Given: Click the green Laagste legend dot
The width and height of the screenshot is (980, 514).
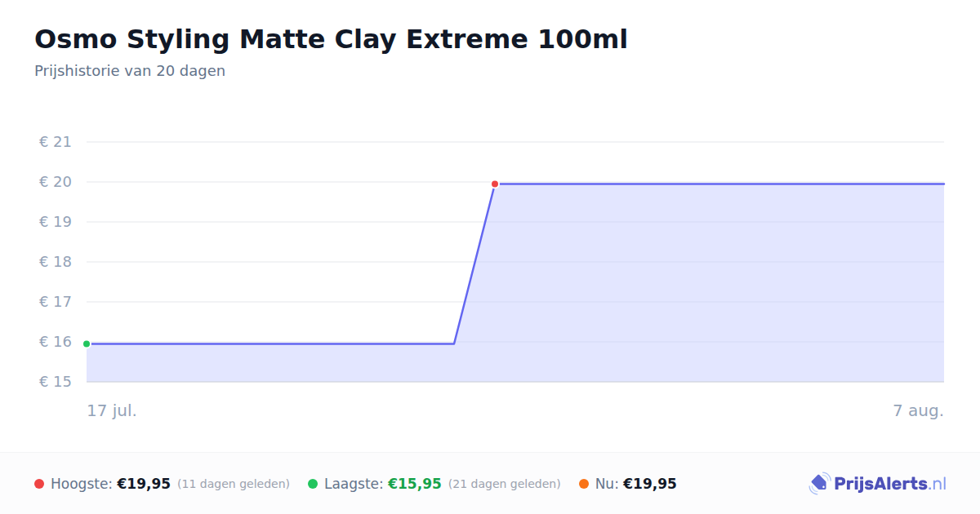Looking at the screenshot, I should pyautogui.click(x=313, y=484).
